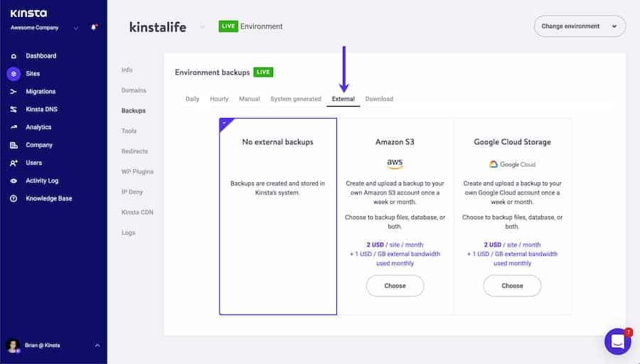Click the Kinsta DNS icon
This screenshot has height=364, width=640.
(14, 109)
